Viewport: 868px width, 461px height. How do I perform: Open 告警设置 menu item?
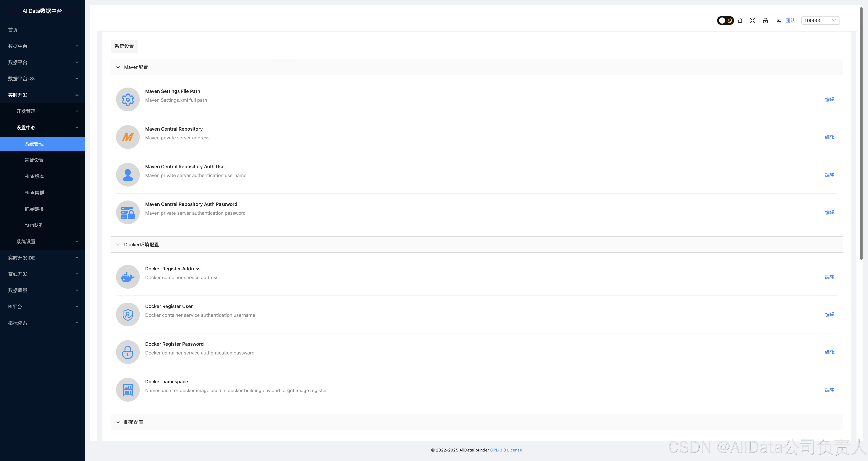pyautogui.click(x=34, y=160)
